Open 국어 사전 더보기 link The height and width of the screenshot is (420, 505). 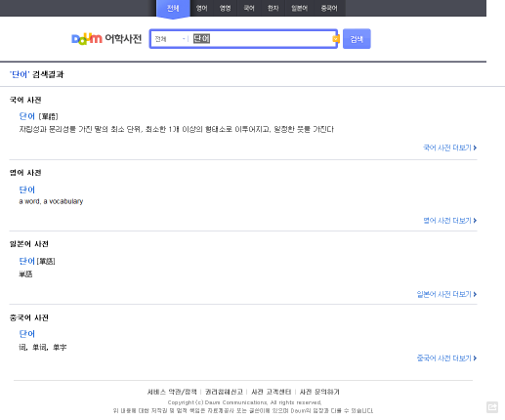tap(449, 147)
